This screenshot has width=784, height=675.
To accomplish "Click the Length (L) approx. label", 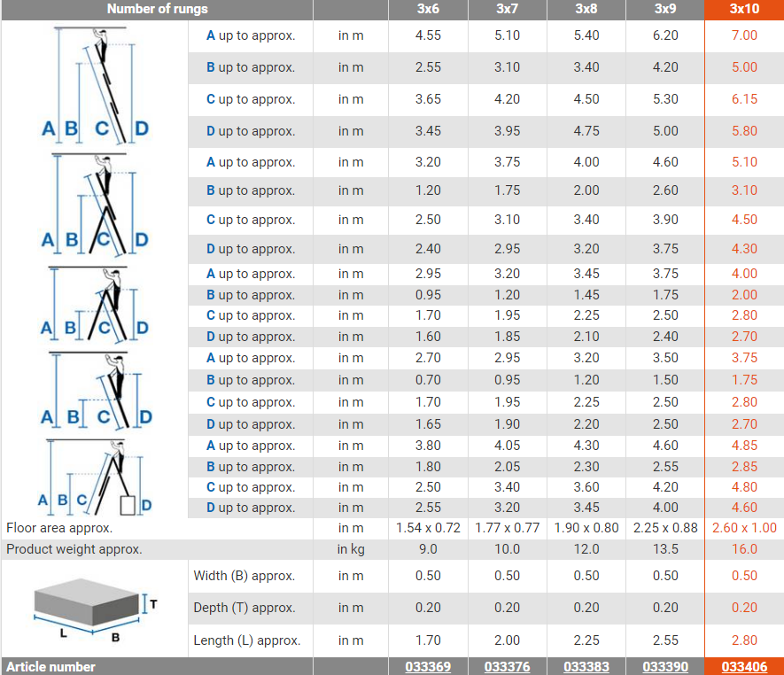I will point(247,640).
